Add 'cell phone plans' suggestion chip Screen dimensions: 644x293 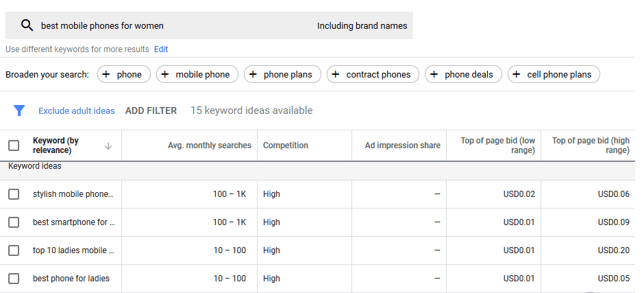(x=554, y=75)
